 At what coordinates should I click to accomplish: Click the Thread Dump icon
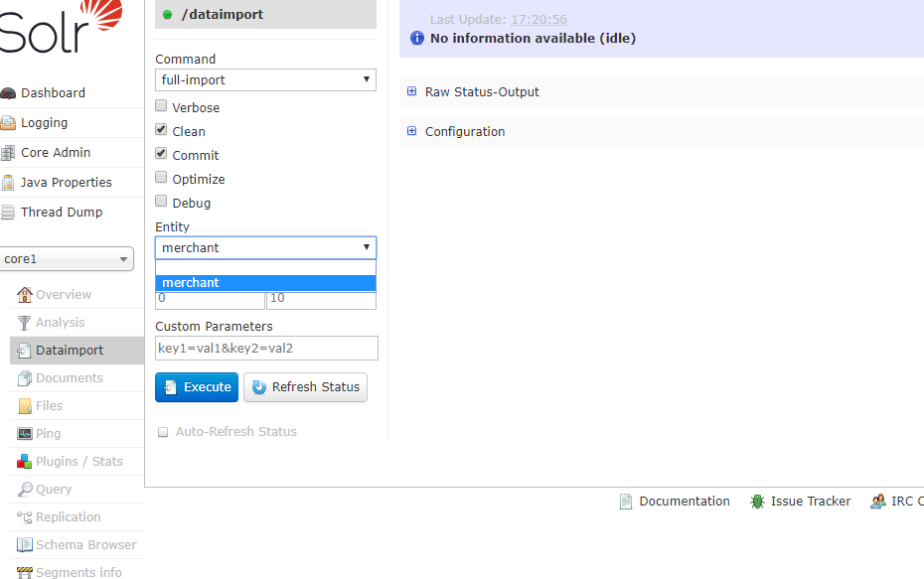pos(8,213)
